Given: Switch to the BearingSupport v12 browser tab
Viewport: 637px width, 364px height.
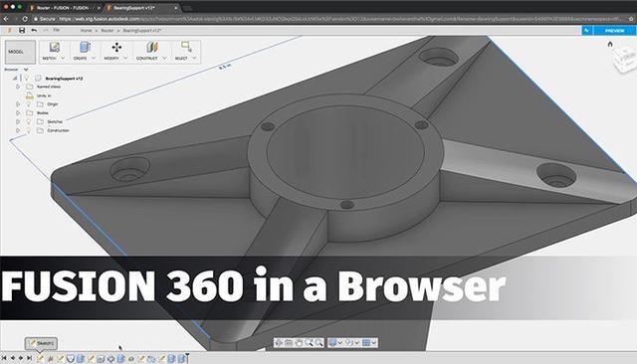Looking at the screenshot, I should (x=141, y=8).
